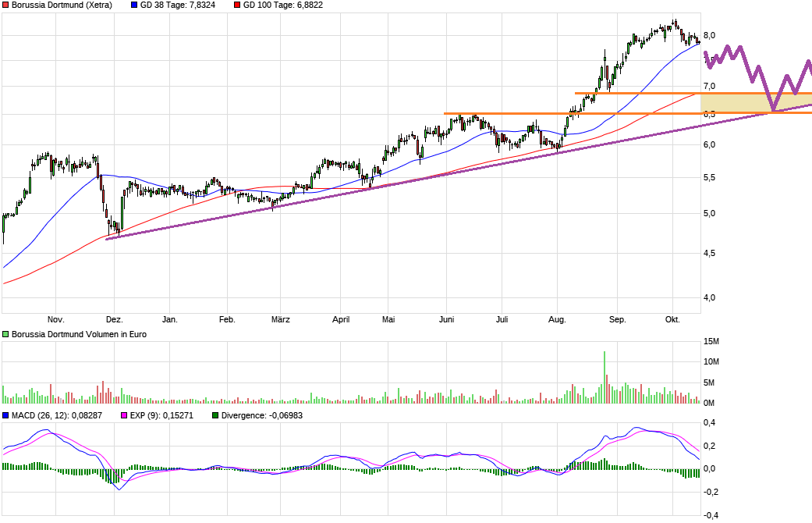Click the red GD 100 Tage legend square

238,5
